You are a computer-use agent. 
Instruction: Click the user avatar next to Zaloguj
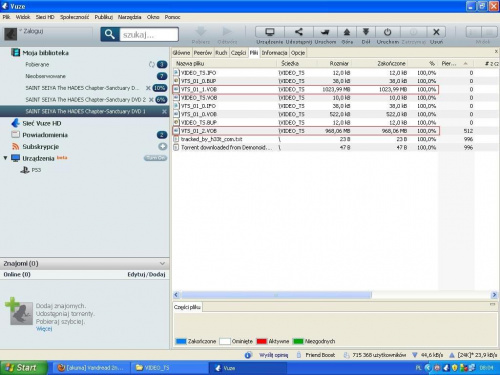tap(10, 34)
